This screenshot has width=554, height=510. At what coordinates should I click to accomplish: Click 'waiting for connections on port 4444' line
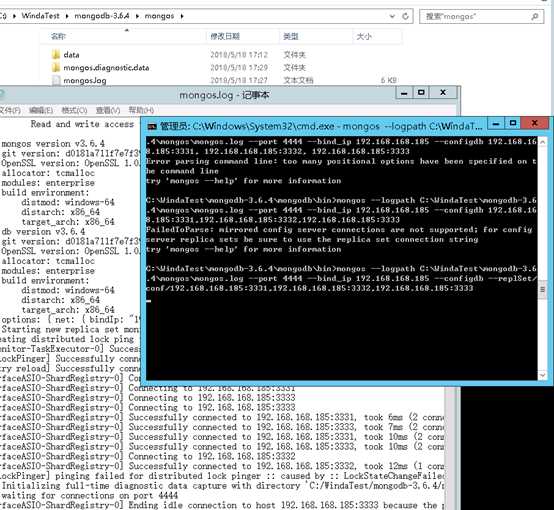point(90,496)
